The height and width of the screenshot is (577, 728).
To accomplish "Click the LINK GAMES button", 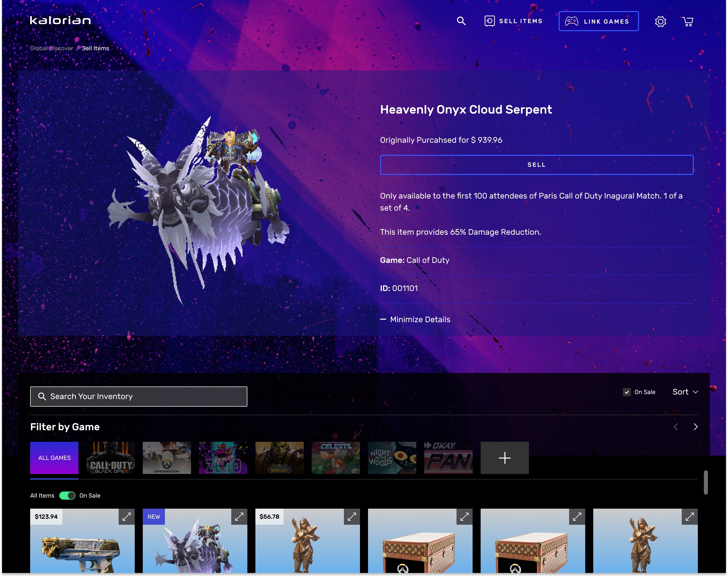I will coord(599,21).
